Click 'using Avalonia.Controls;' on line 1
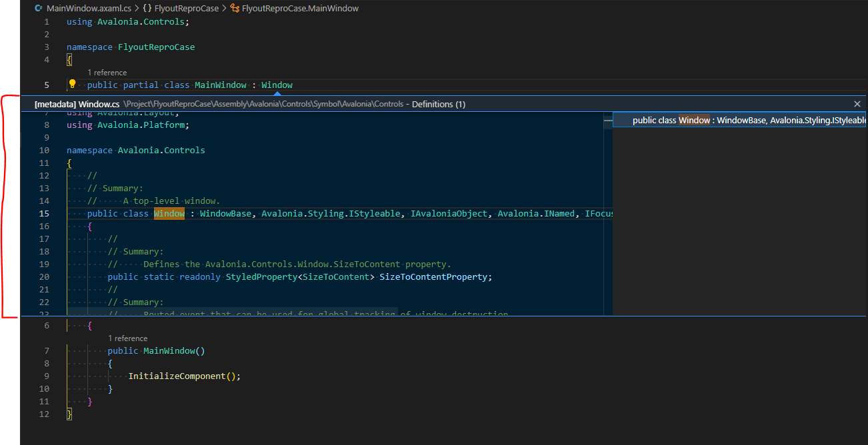Screen dimensions: 868x445 128,21
